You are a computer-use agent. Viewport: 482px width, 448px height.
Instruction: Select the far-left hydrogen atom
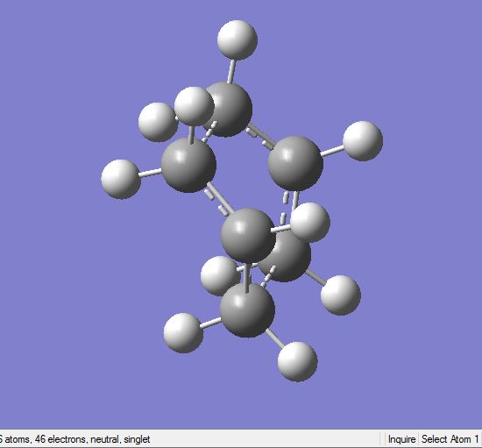point(121,179)
